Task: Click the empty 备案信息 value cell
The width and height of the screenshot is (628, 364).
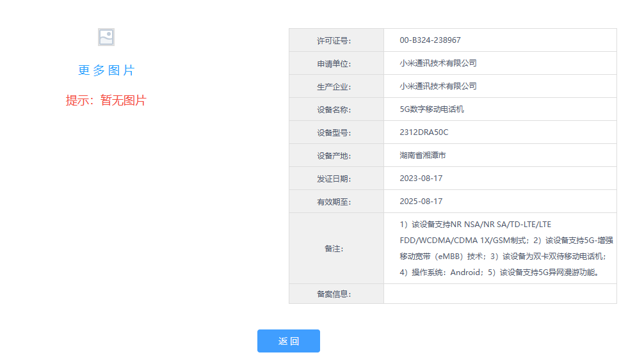Action: [x=499, y=294]
